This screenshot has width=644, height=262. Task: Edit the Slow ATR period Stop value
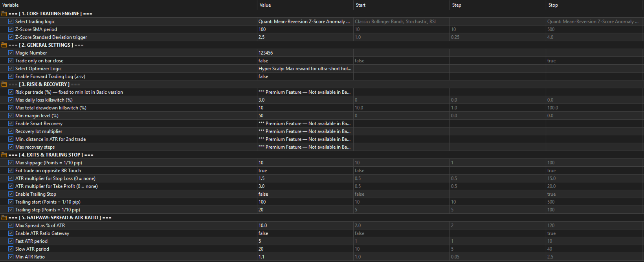tap(593, 249)
